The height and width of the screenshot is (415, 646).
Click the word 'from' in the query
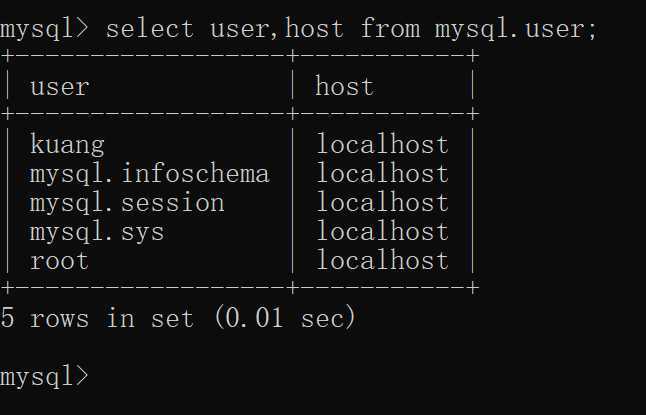coord(390,28)
